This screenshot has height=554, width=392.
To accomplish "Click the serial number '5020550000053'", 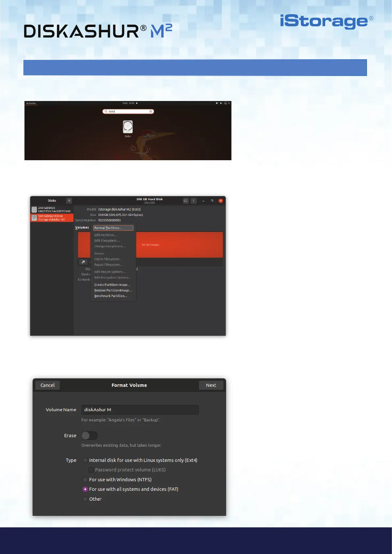I will 109,220.
